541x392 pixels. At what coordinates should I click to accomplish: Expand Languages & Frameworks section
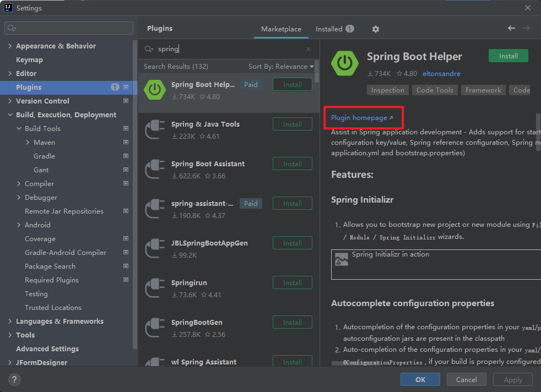click(x=10, y=322)
